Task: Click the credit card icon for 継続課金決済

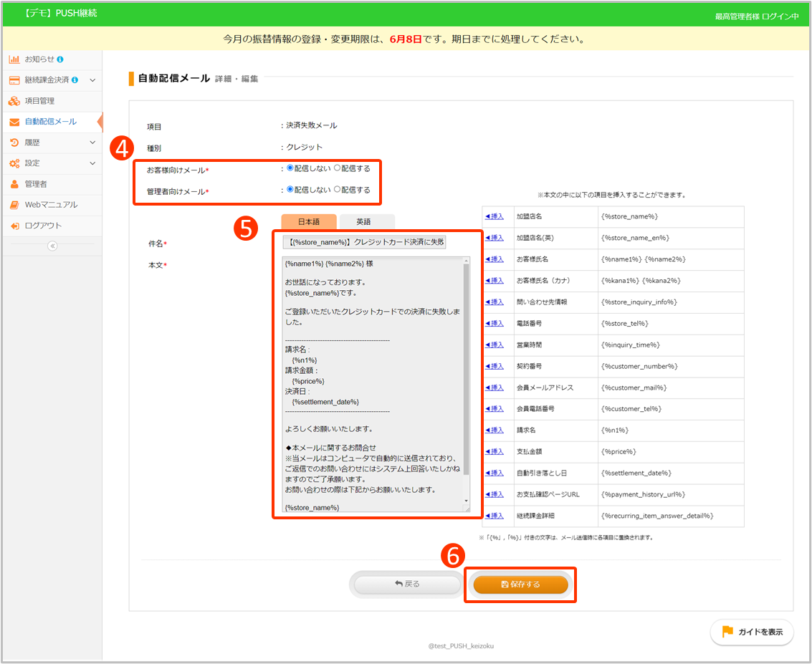Action: pos(14,80)
